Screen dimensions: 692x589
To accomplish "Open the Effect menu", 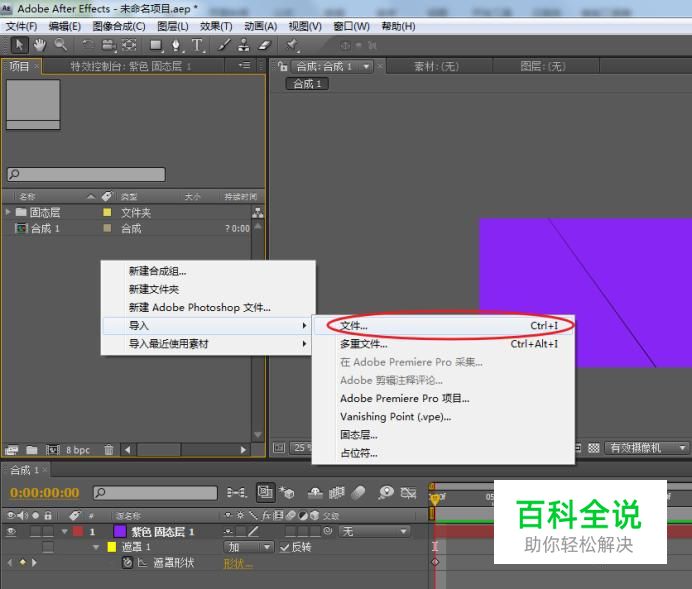I will [x=216, y=26].
